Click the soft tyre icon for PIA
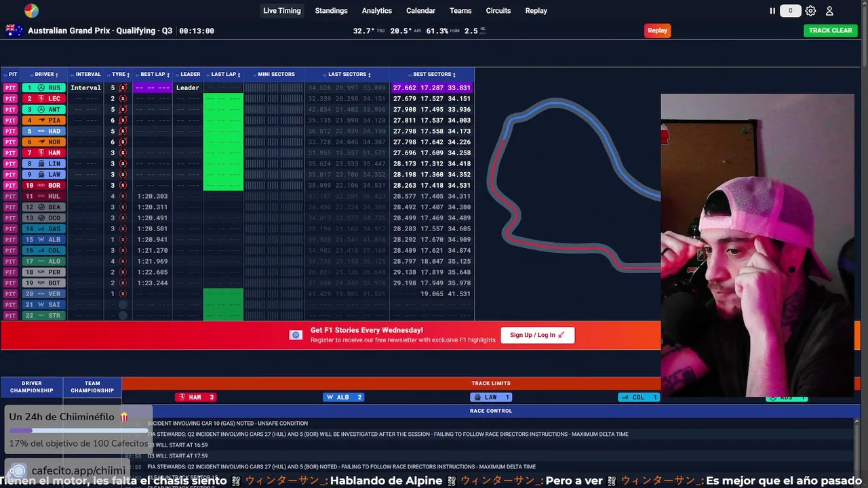 [x=123, y=120]
